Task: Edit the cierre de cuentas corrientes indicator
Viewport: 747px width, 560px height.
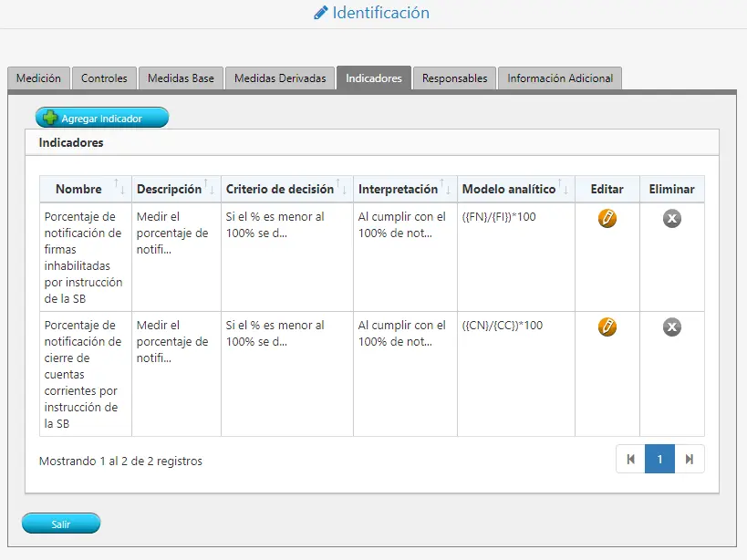Action: click(x=607, y=327)
